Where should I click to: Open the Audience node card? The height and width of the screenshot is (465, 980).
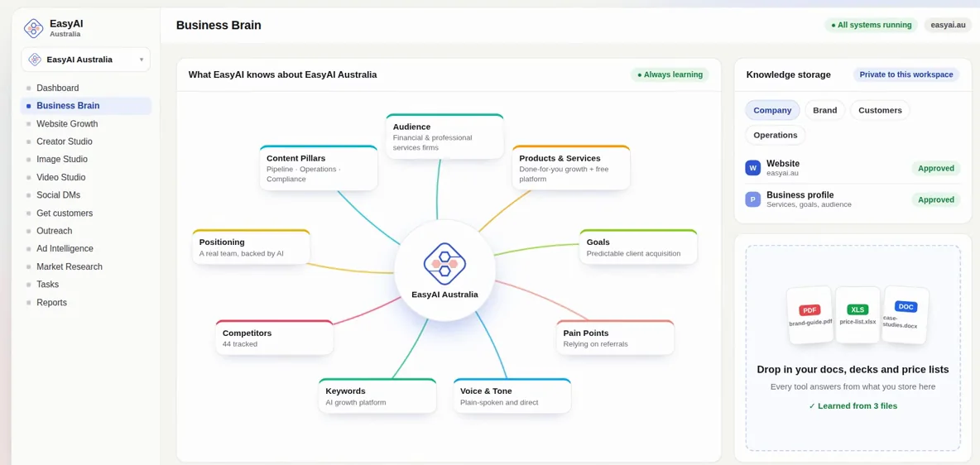tap(444, 137)
